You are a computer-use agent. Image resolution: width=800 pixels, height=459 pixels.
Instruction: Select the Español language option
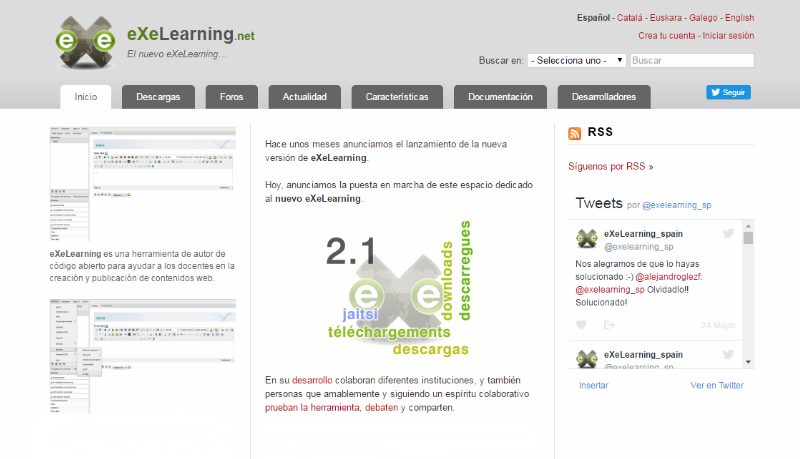click(x=593, y=18)
